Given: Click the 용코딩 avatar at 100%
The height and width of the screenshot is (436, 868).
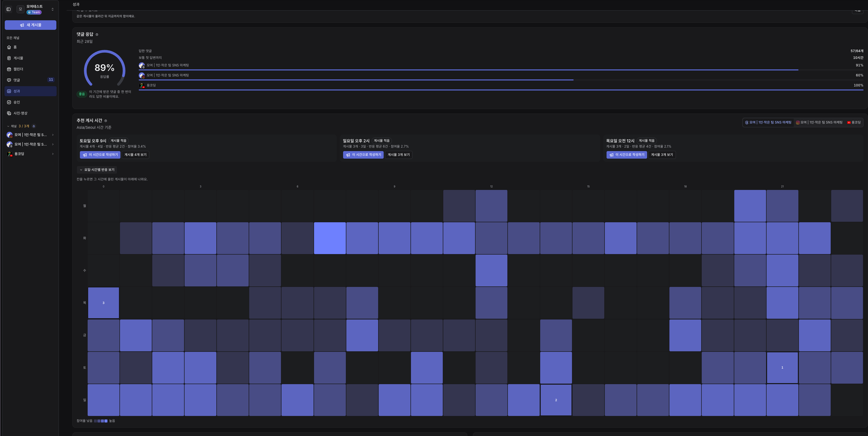Looking at the screenshot, I should [x=142, y=85].
